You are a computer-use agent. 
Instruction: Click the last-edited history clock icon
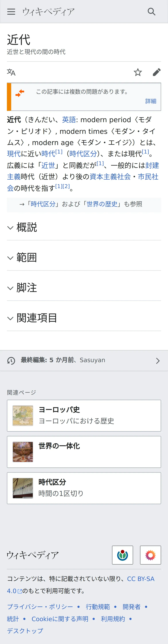point(11,361)
